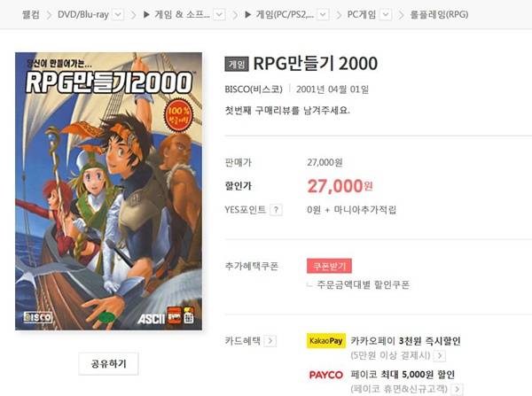
Task: Open the DVD/Blu-ray breadcrumb dropdown
Action: [x=118, y=14]
